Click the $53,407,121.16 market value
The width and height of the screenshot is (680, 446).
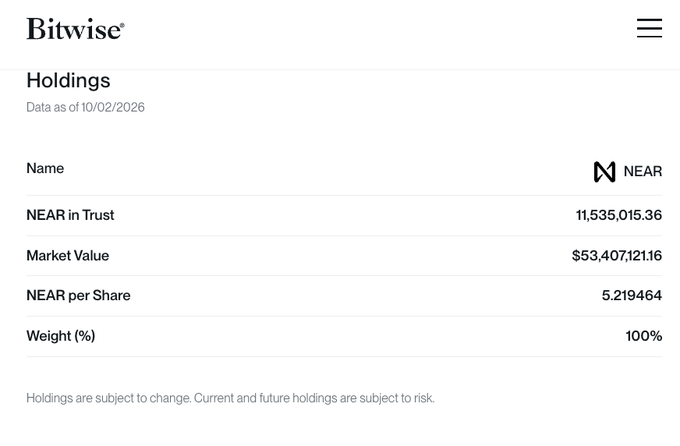[x=617, y=256]
